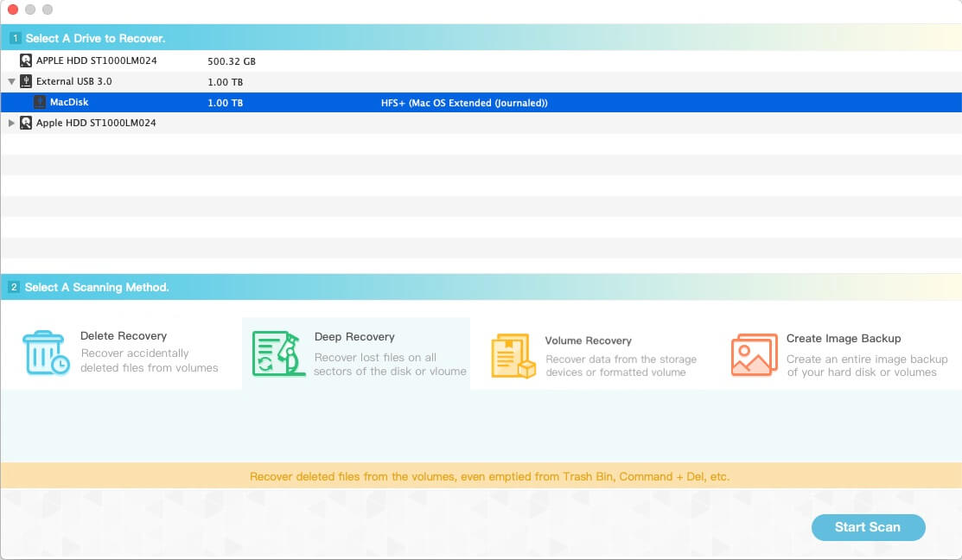The height and width of the screenshot is (560, 962).
Task: Choose the Volume Recovery label
Action: 588,340
